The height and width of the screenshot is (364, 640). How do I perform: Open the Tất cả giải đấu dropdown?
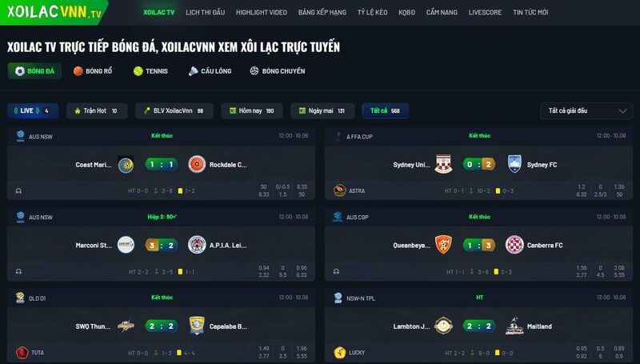(586, 110)
